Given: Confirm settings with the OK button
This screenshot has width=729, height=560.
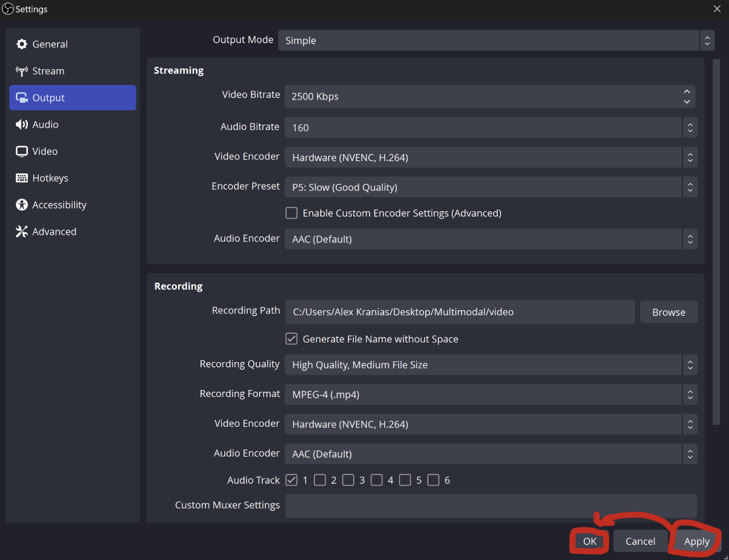Looking at the screenshot, I should tap(590, 541).
